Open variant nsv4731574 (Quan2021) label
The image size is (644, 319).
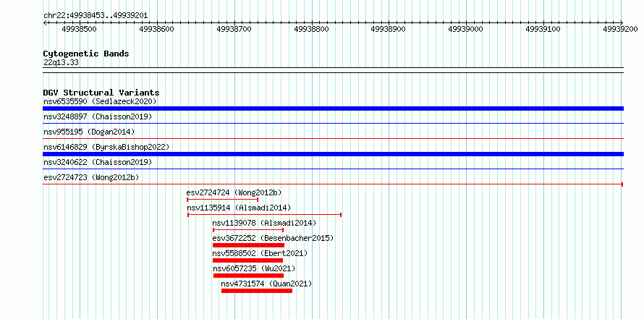266,284
